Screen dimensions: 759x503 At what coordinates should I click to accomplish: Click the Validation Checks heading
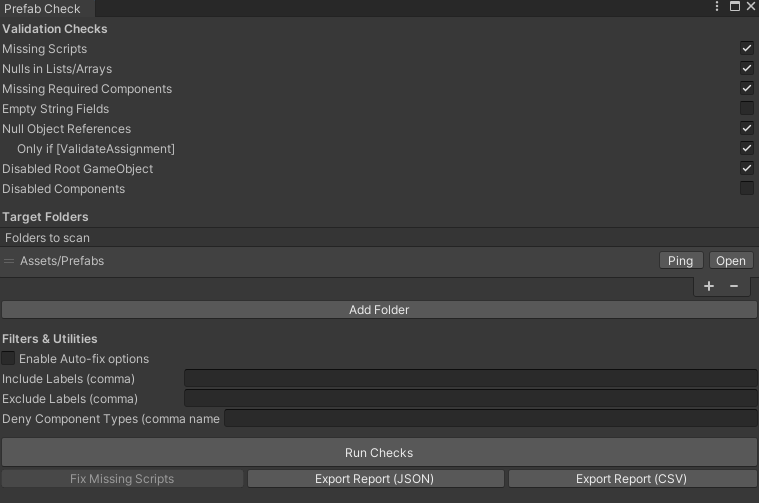pos(55,29)
